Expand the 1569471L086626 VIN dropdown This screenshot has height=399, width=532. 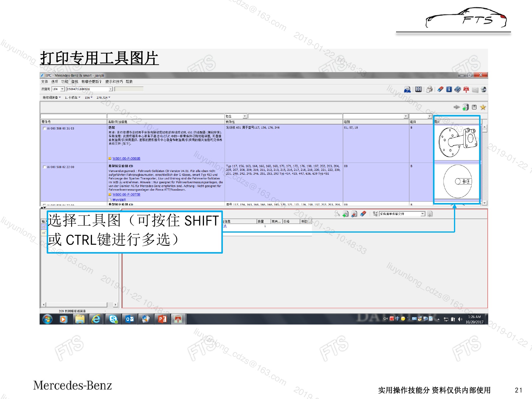click(111, 89)
